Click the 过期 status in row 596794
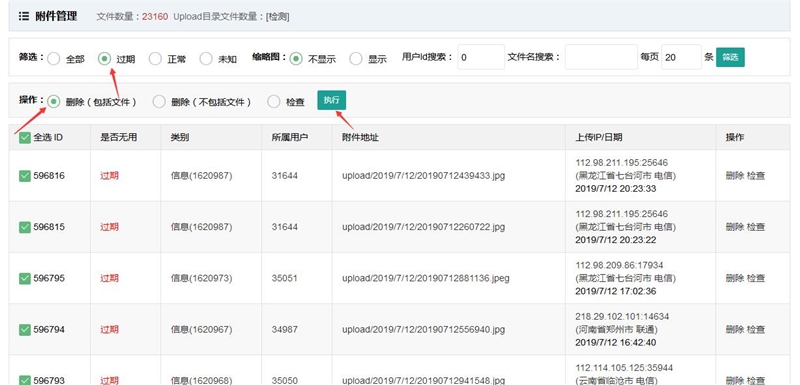 tap(109, 330)
